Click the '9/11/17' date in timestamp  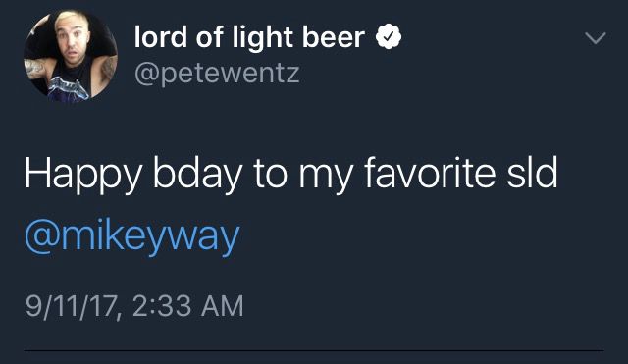pos(72,307)
